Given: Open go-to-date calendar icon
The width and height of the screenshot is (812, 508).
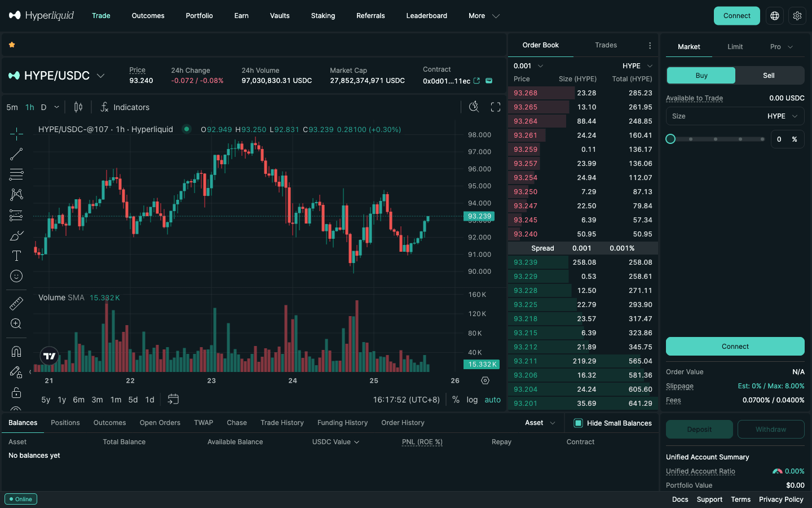Looking at the screenshot, I should 173,400.
